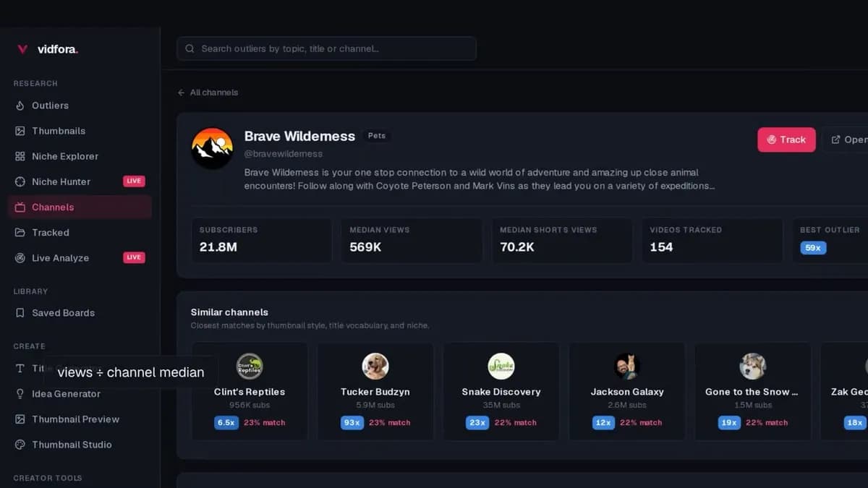
Task: Open Clint's Reptiles channel name
Action: click(250, 392)
